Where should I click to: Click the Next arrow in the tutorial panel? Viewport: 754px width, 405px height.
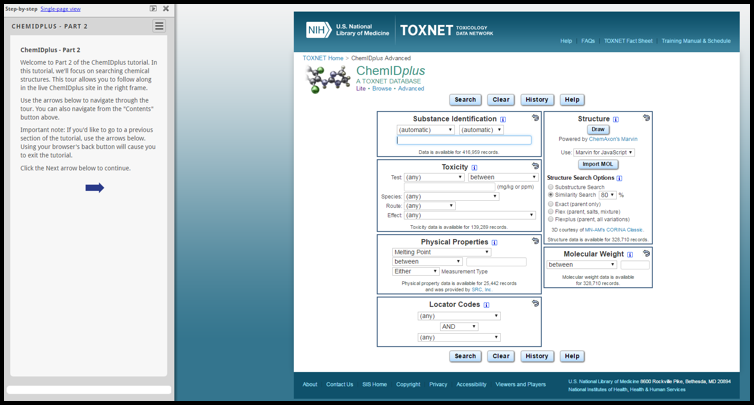click(x=94, y=187)
